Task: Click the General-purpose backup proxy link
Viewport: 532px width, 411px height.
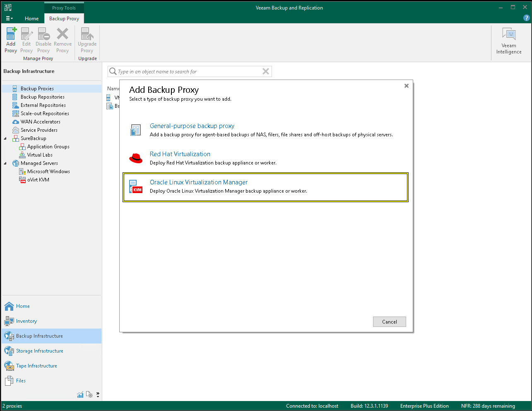Action: [192, 126]
